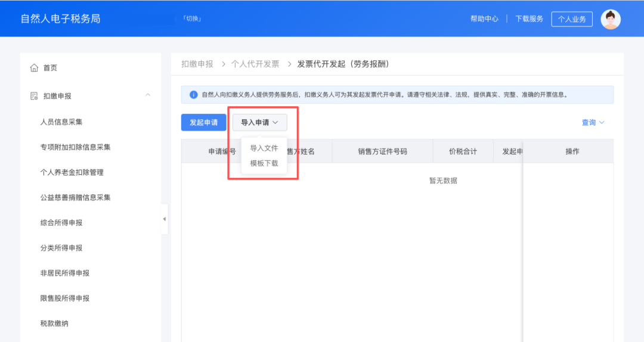Image resolution: width=644 pixels, height=342 pixels.
Task: Click the 发票代开发起（劳务报酬） breadcrumb title
Action: 343,64
